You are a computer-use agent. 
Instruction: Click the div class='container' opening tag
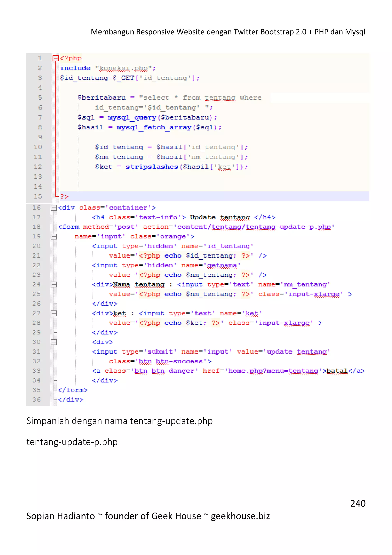(107, 208)
